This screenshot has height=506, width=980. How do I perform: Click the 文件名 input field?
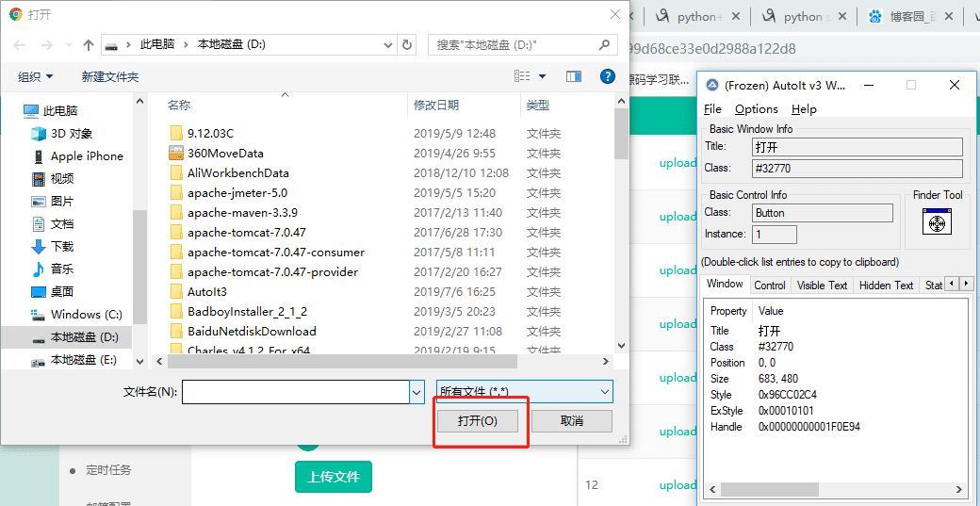pos(296,392)
